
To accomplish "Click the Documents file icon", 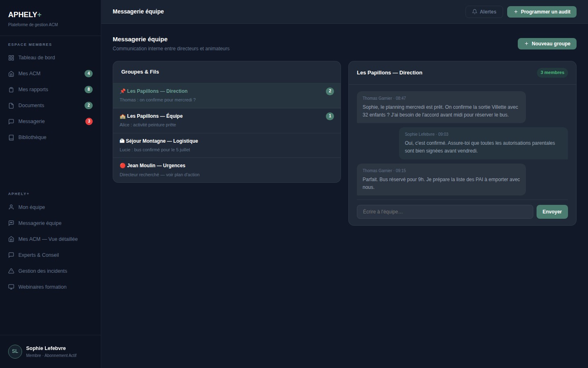I will click(11, 105).
